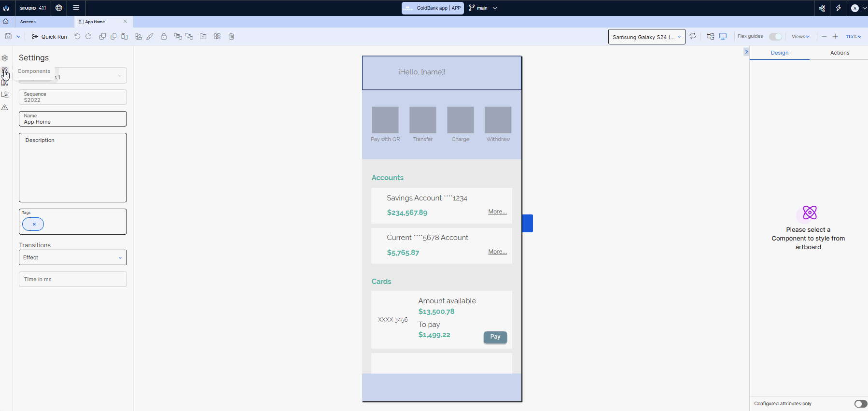Click the Time in ms field
Viewport: 868px width, 411px height.
pyautogui.click(x=73, y=279)
